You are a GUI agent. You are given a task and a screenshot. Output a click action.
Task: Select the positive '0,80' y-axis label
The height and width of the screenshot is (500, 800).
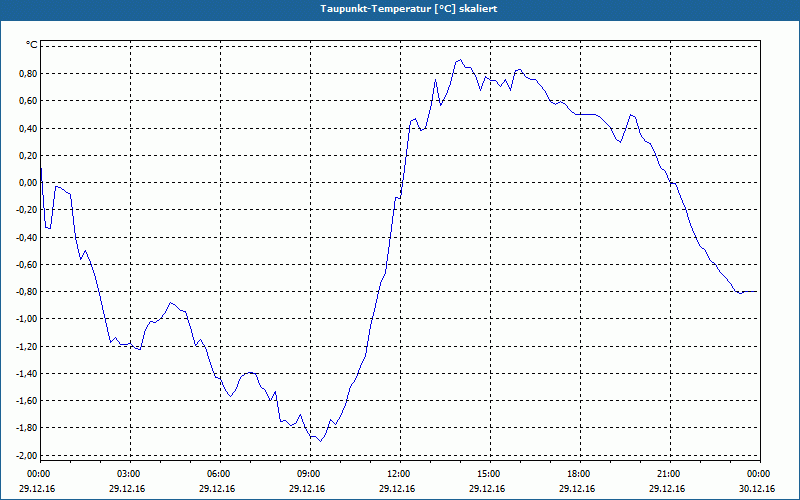pos(29,73)
